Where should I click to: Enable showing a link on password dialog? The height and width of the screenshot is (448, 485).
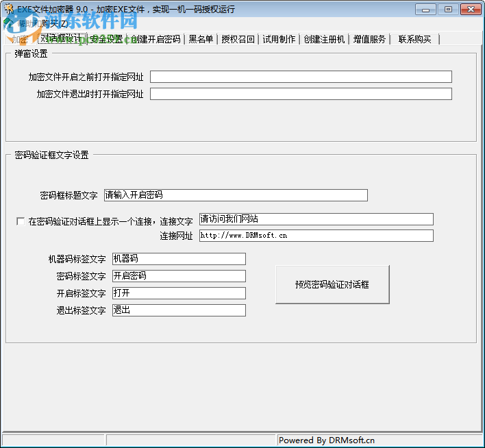click(21, 221)
